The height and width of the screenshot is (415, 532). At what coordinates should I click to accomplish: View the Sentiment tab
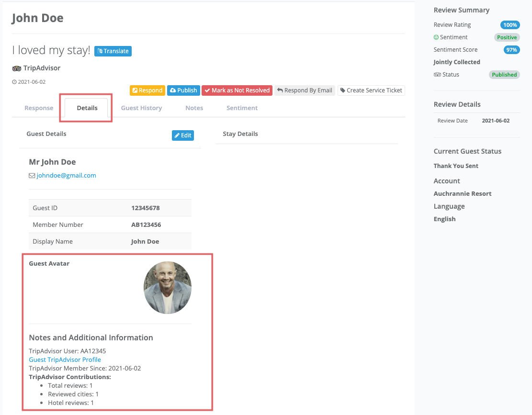coord(242,108)
